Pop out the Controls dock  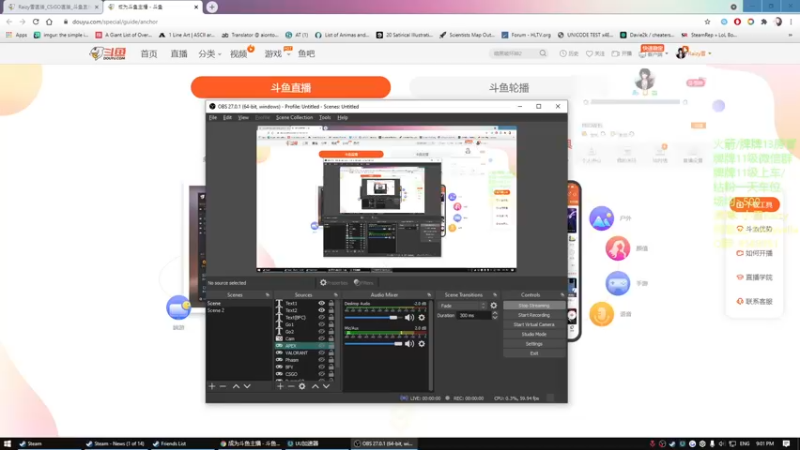point(563,295)
